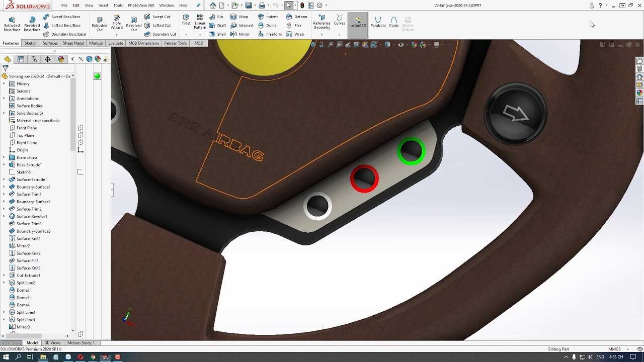Open the Motion Study 1 tab

click(80, 343)
